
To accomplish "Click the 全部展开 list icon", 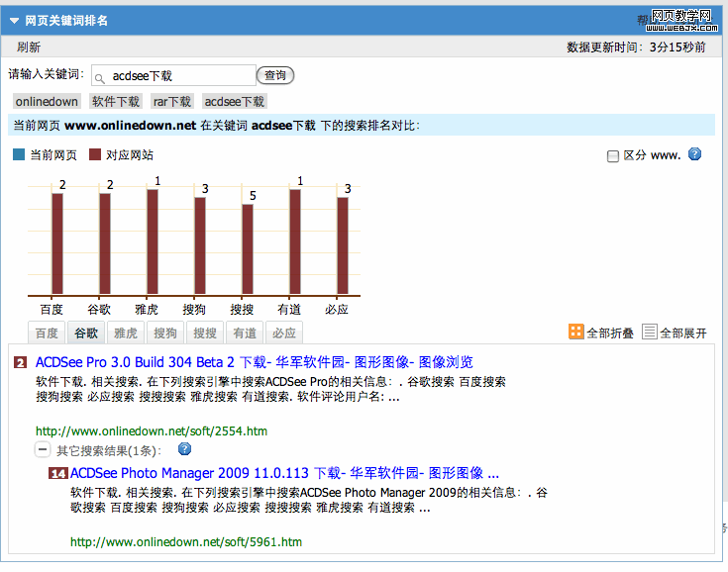I will pyautogui.click(x=650, y=333).
